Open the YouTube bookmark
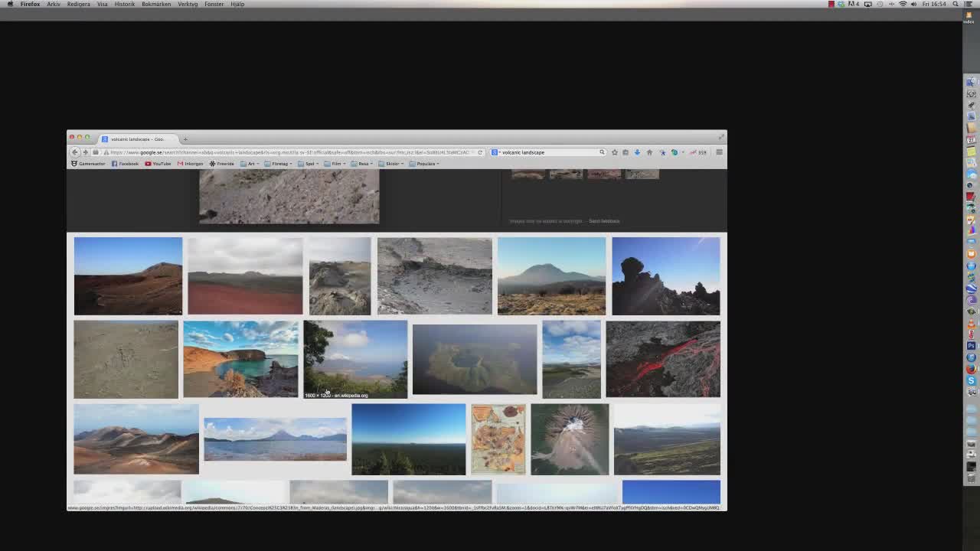Image resolution: width=980 pixels, height=551 pixels. [158, 164]
